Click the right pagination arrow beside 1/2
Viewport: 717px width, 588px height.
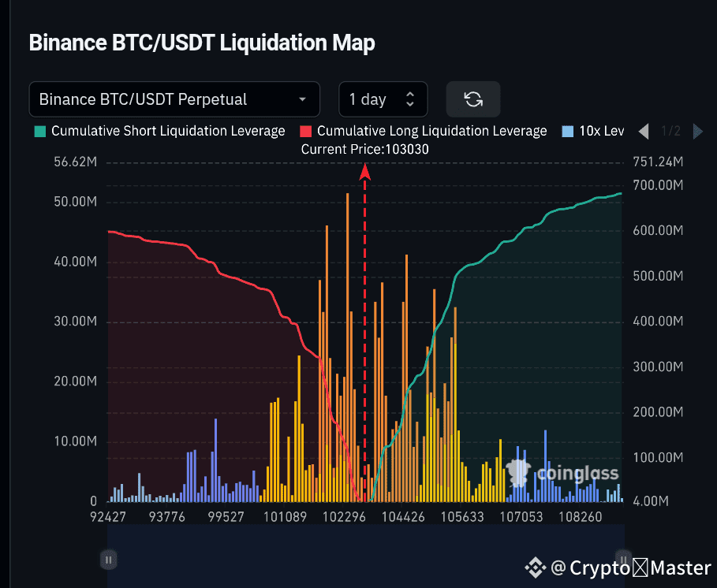coord(697,131)
